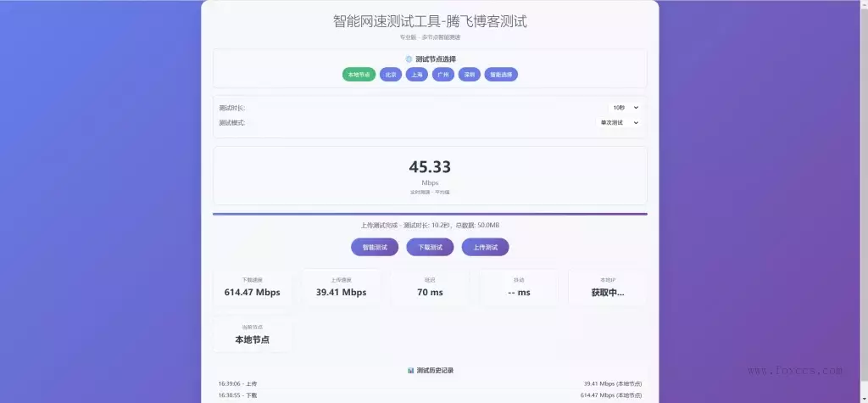Viewport: 868px width, 403px height.
Task: Click the chart icon beside 测试历史记录
Action: tap(411, 370)
